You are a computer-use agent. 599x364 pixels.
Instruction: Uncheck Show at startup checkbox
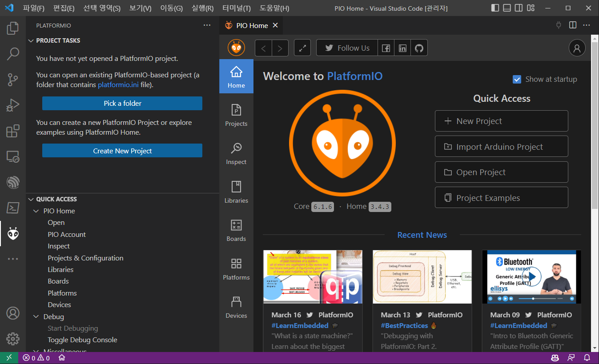click(517, 79)
